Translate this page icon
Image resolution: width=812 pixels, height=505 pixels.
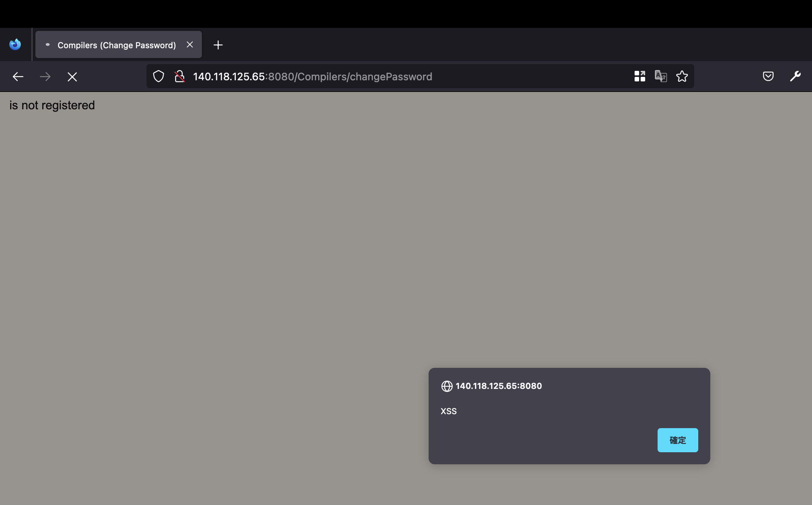coord(661,76)
